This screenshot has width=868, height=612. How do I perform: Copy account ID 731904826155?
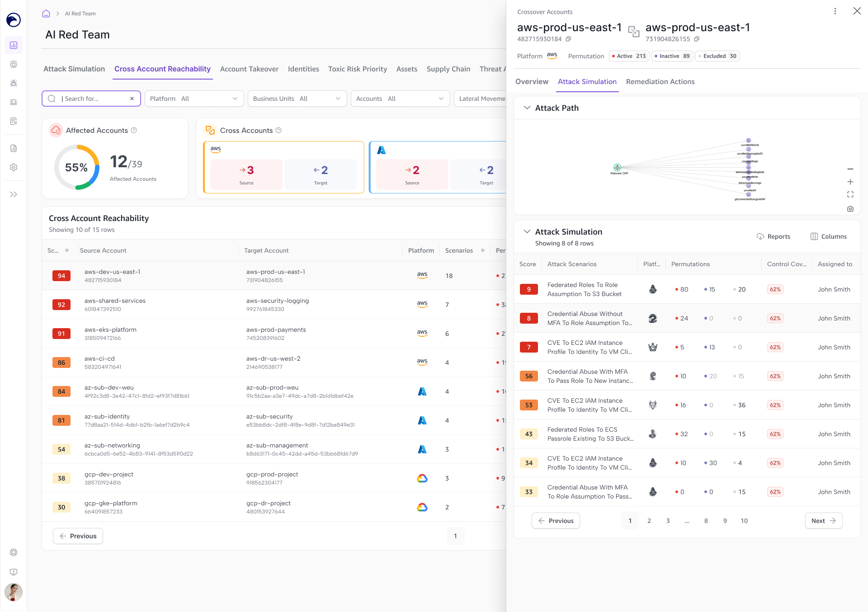697,39
